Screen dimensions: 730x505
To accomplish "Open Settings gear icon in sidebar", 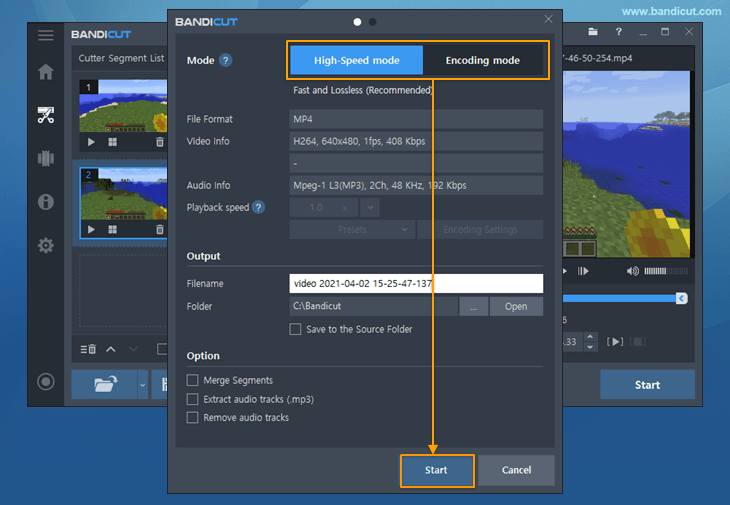I will [x=46, y=245].
